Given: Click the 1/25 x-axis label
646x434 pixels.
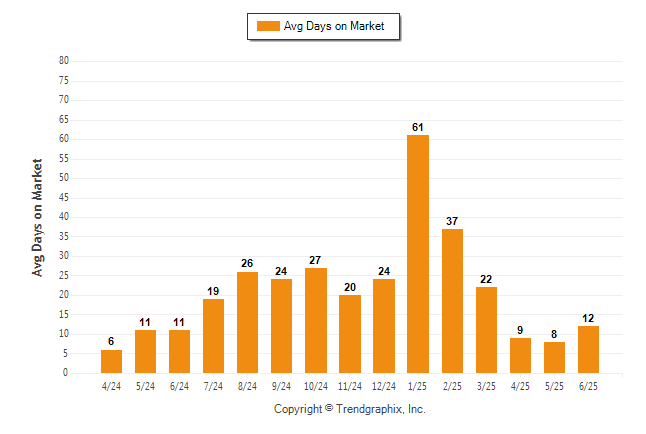Looking at the screenshot, I should pyautogui.click(x=417, y=386).
